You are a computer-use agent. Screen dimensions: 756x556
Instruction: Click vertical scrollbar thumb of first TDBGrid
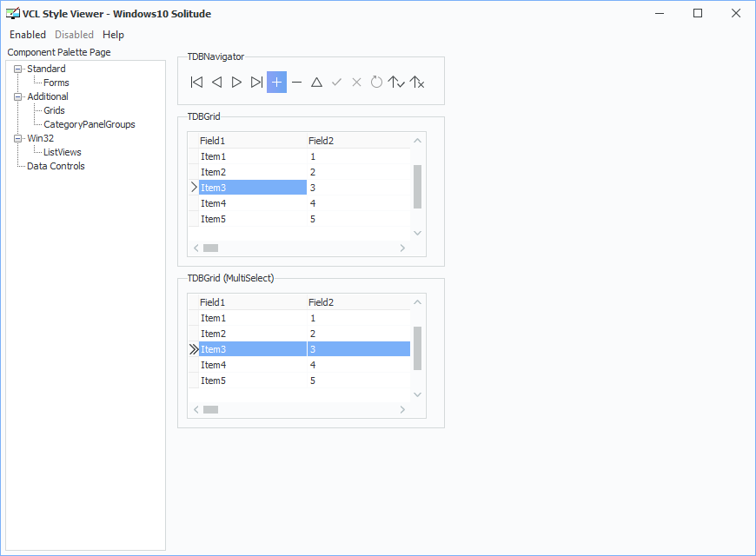click(x=417, y=187)
